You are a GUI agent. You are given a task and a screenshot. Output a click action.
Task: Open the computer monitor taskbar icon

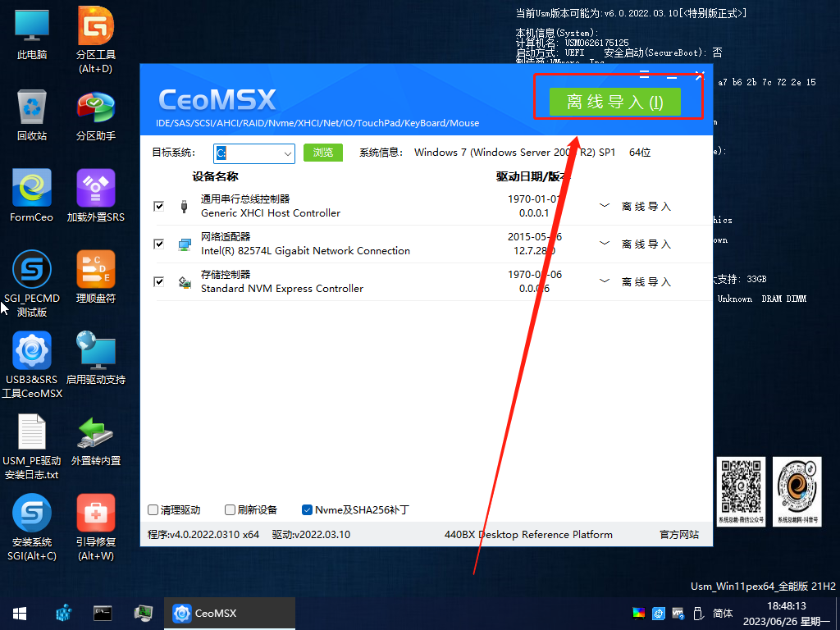click(x=143, y=613)
